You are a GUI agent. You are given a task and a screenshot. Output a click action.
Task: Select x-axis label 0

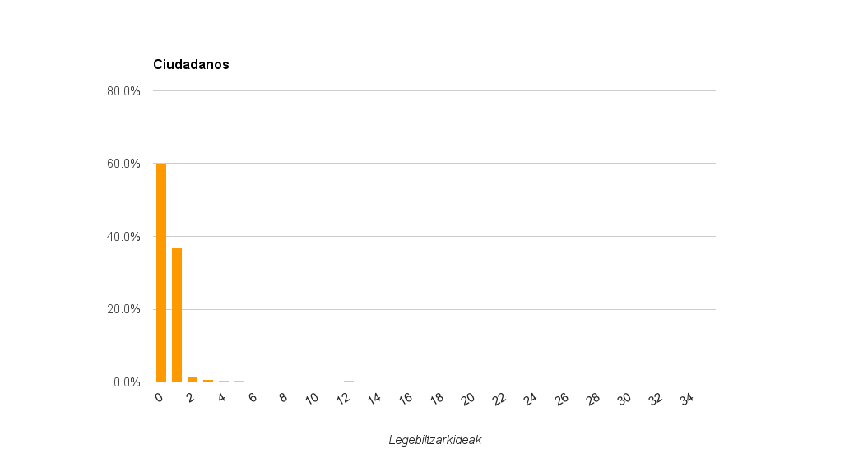click(x=160, y=398)
